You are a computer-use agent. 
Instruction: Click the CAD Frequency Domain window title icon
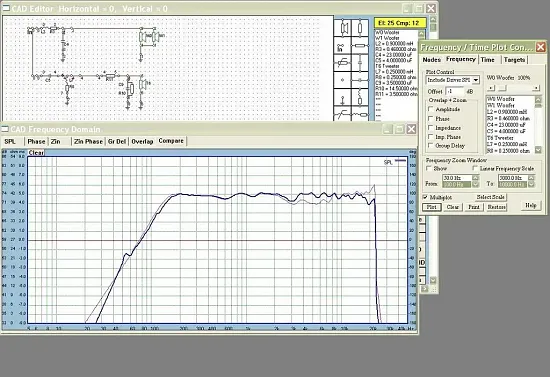pos(5,129)
